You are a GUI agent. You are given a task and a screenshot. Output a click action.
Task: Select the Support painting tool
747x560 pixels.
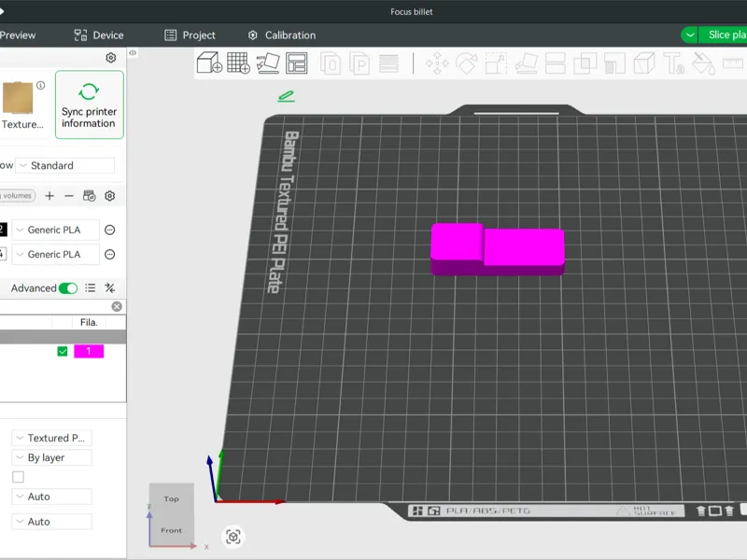(614, 63)
